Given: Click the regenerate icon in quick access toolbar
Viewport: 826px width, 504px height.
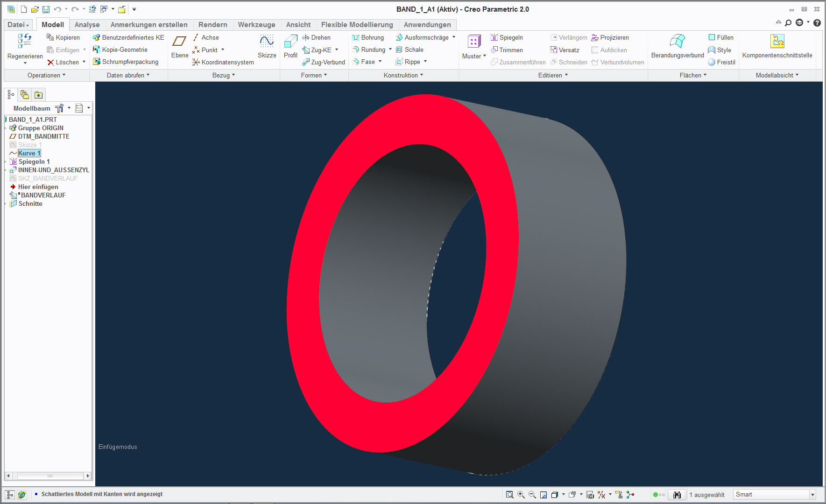Looking at the screenshot, I should pos(92,9).
